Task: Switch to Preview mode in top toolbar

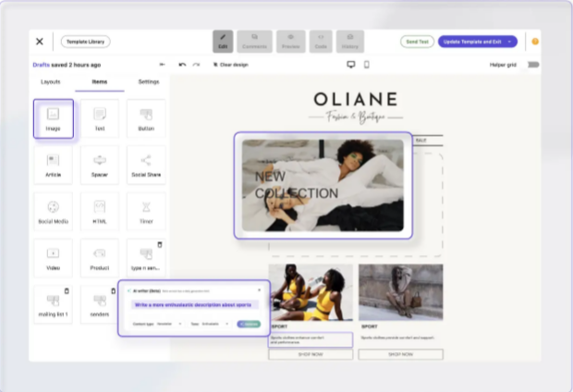Action: click(290, 41)
